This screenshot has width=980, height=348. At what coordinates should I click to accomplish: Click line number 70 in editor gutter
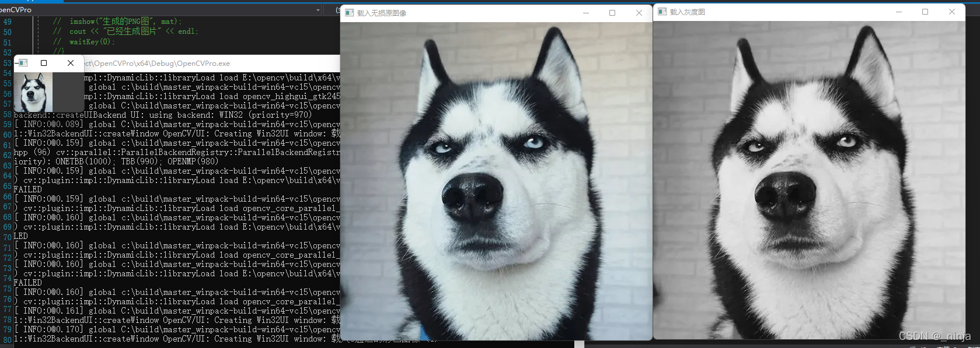pyautogui.click(x=7, y=237)
